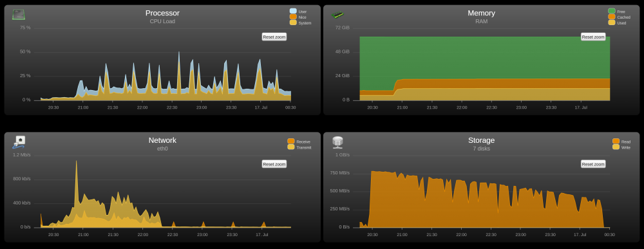Click the Processor panel title
This screenshot has width=644, height=249.
click(162, 13)
